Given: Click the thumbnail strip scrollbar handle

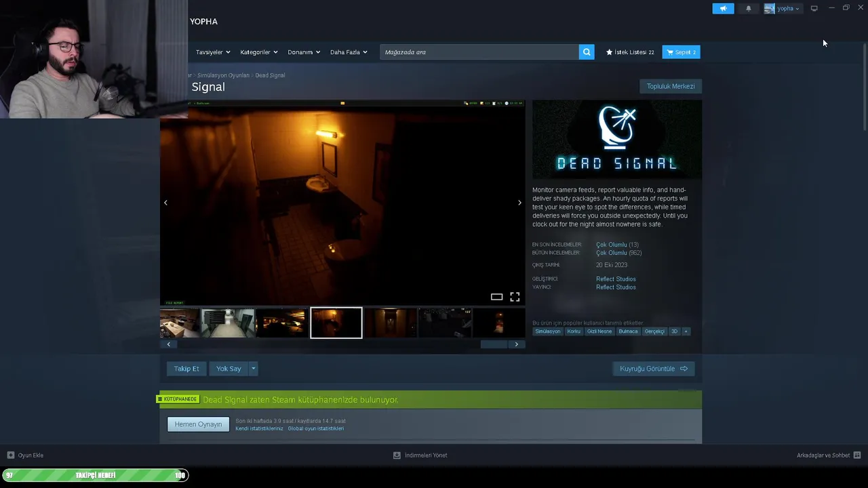Looking at the screenshot, I should click(x=494, y=344).
